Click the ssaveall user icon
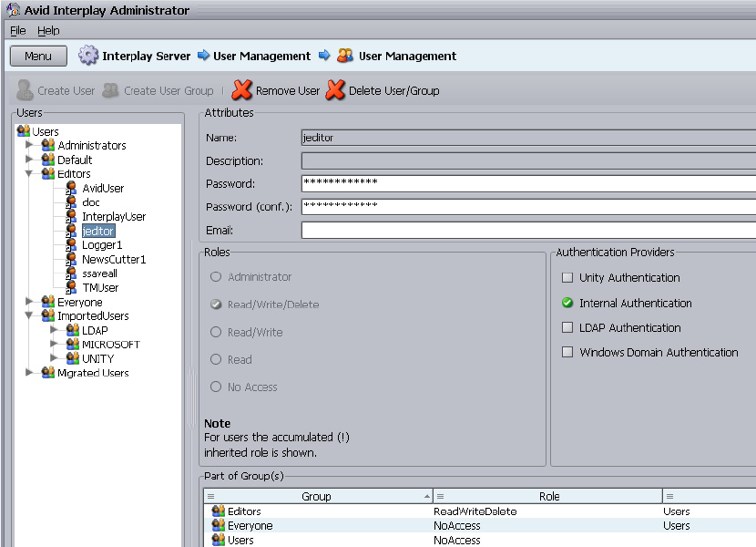 71,273
